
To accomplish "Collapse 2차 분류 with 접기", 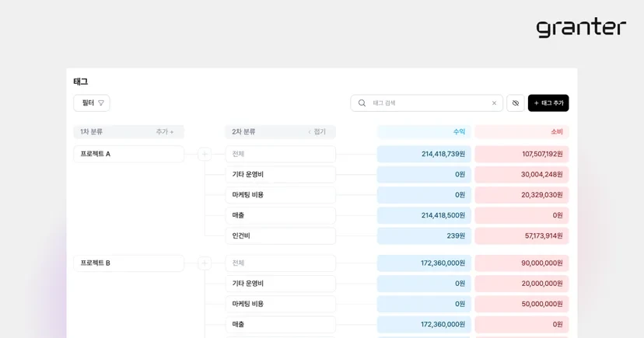I will click(x=317, y=131).
